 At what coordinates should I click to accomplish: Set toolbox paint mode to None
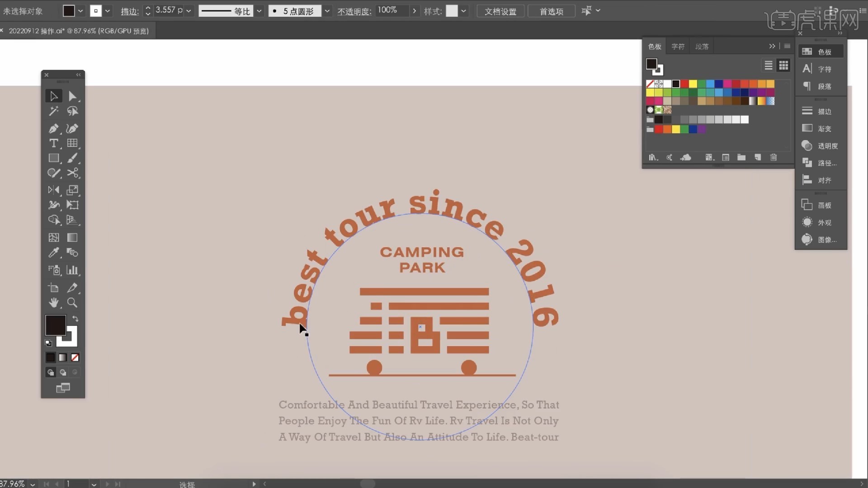75,357
